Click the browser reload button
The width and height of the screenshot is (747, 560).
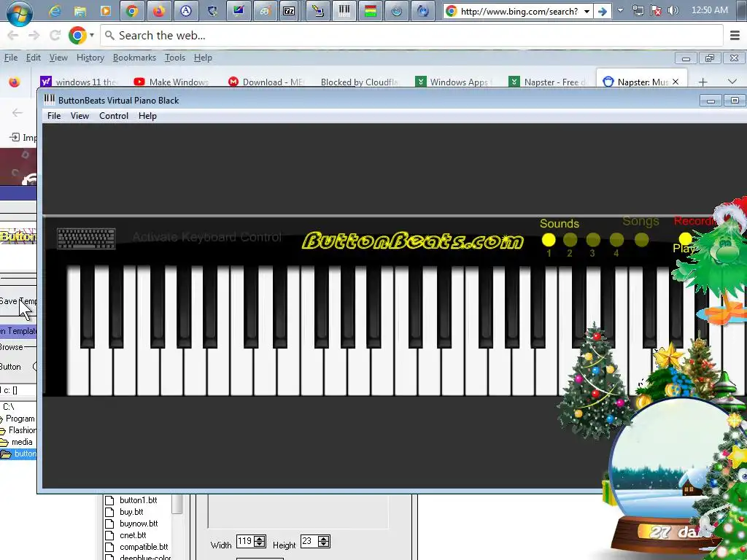point(55,35)
